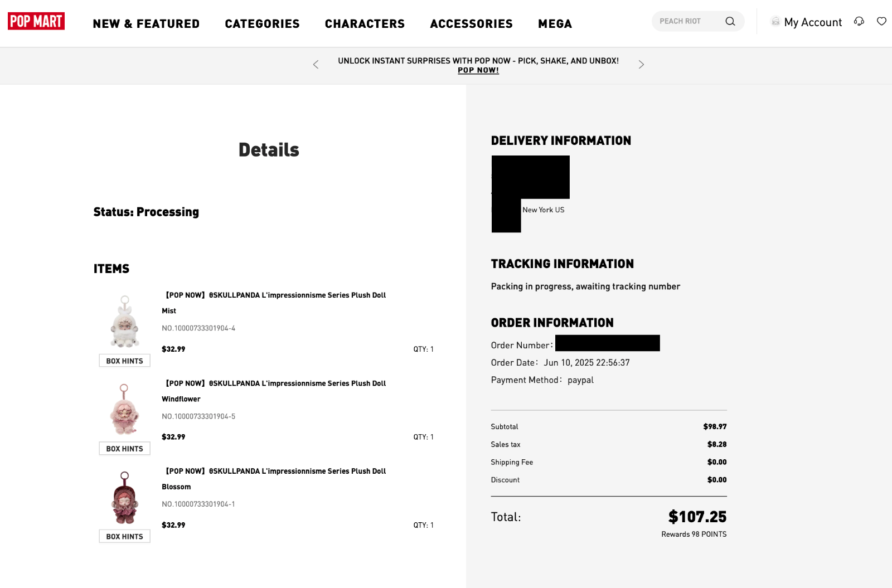The width and height of the screenshot is (892, 588).
Task: Open the MEGA menu
Action: tap(555, 24)
